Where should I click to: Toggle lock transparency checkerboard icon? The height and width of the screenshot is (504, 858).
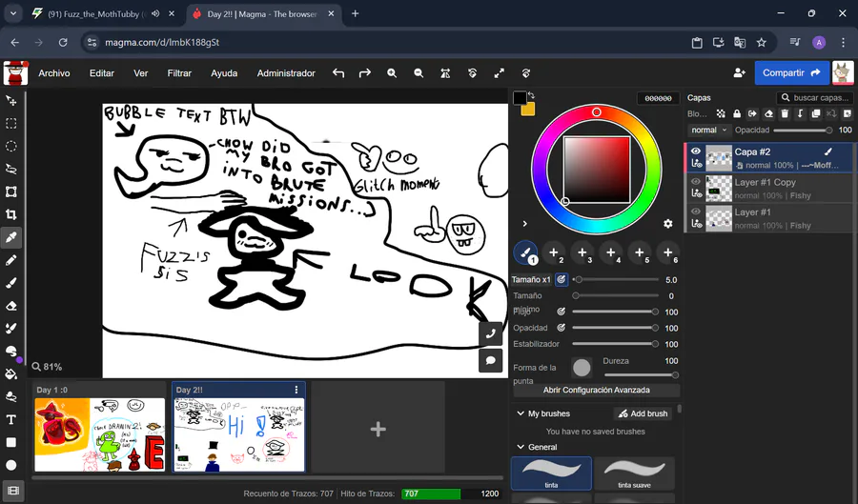coord(722,113)
